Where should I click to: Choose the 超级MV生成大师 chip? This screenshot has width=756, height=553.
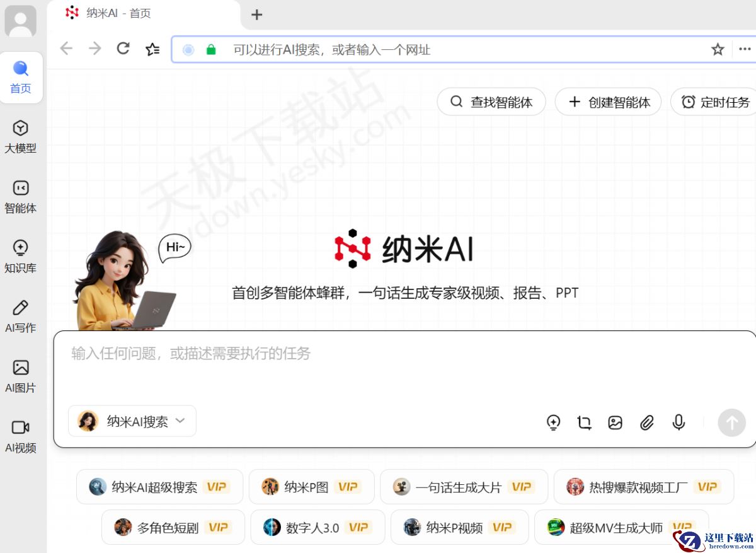621,527
